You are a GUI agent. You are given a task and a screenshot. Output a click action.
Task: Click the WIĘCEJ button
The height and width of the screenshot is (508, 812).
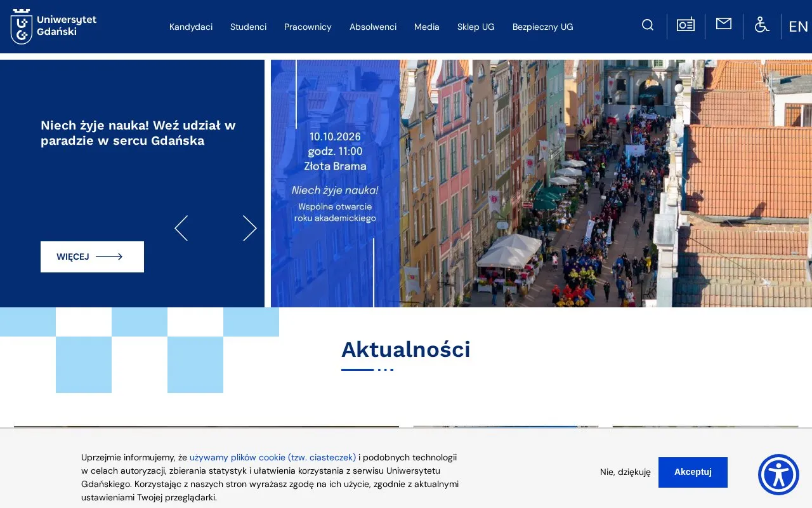click(92, 257)
